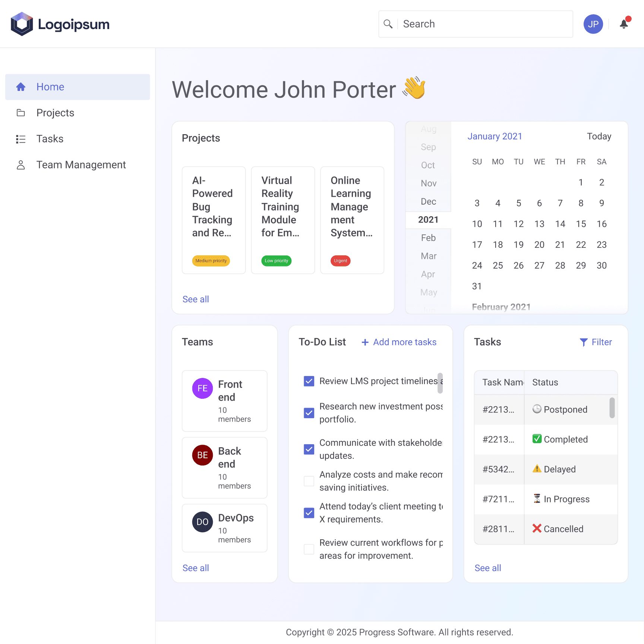The height and width of the screenshot is (644, 644).
Task: Click the JP profile avatar
Action: 593,24
